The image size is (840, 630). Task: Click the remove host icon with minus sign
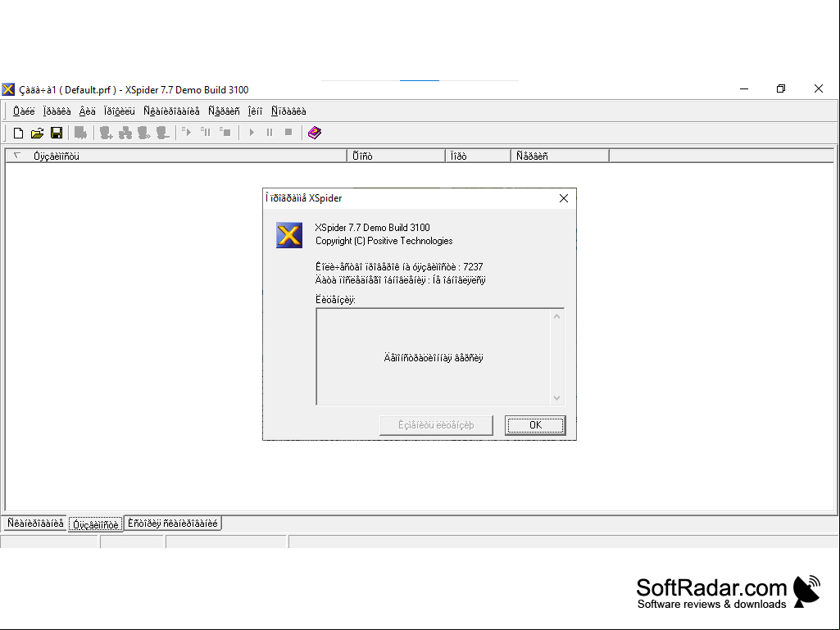point(163,133)
